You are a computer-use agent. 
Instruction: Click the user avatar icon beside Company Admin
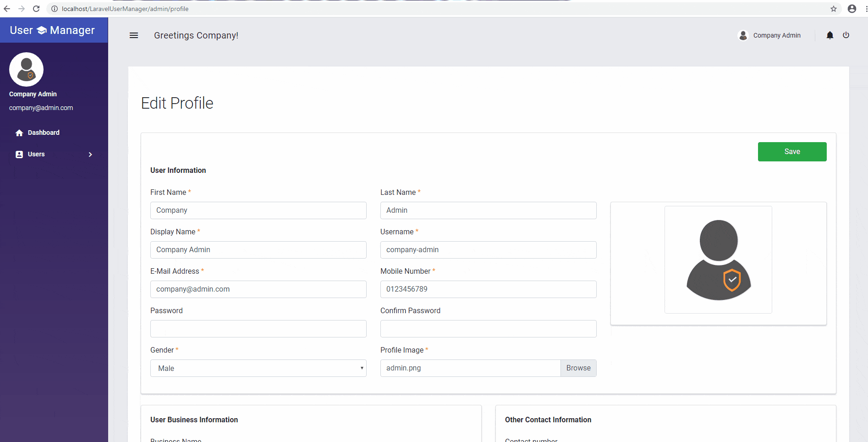click(x=742, y=35)
